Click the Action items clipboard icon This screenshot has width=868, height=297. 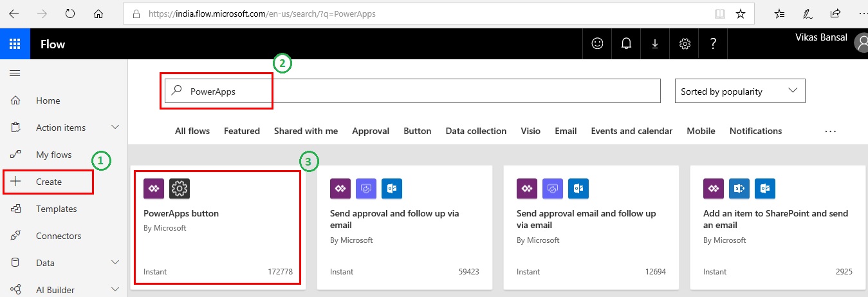click(15, 128)
